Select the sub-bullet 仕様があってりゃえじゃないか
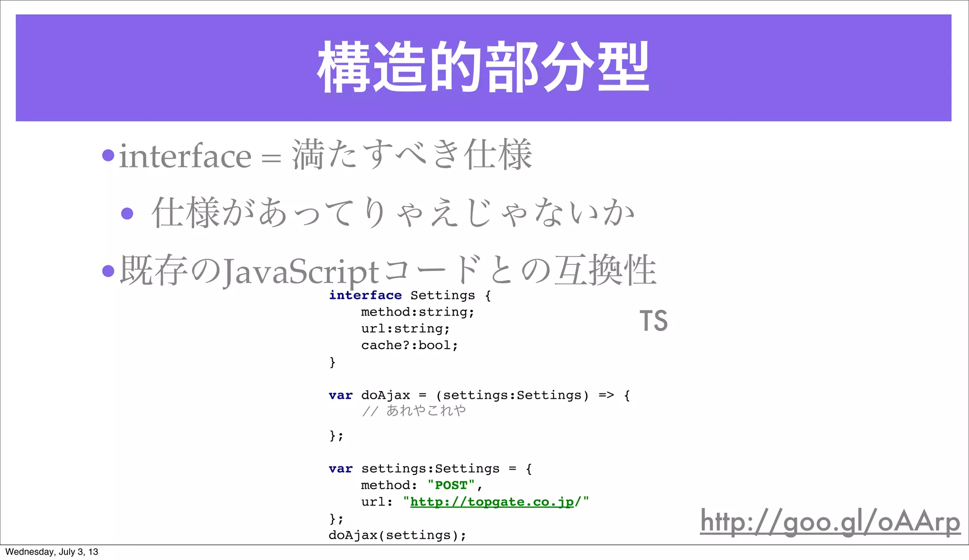 pos(393,212)
